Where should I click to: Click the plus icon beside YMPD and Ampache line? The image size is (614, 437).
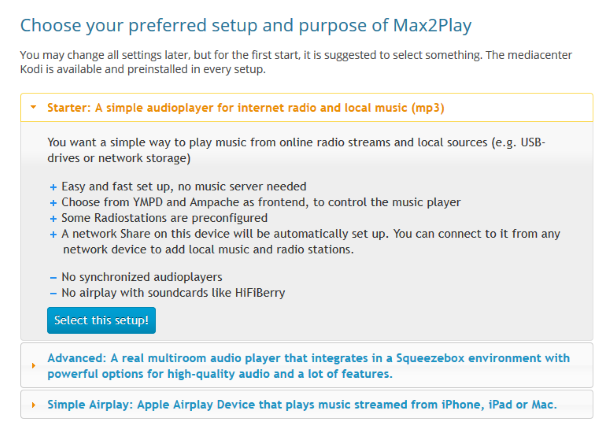(53, 203)
